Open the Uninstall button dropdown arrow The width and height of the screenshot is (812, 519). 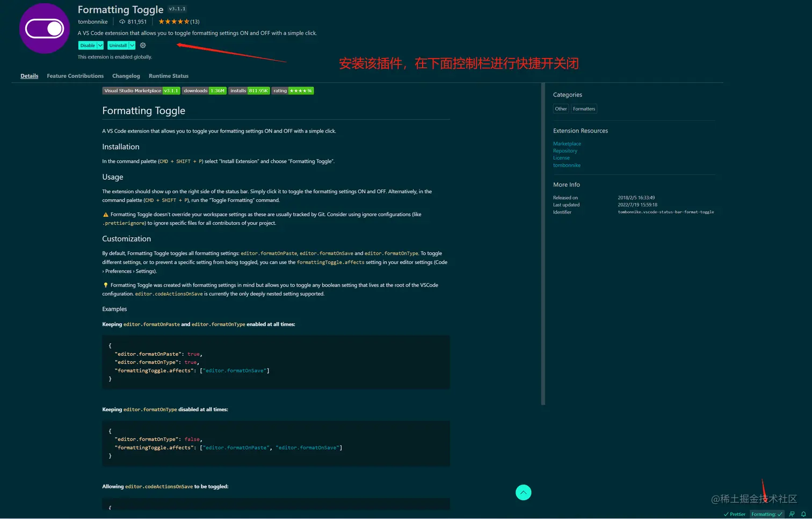click(132, 46)
